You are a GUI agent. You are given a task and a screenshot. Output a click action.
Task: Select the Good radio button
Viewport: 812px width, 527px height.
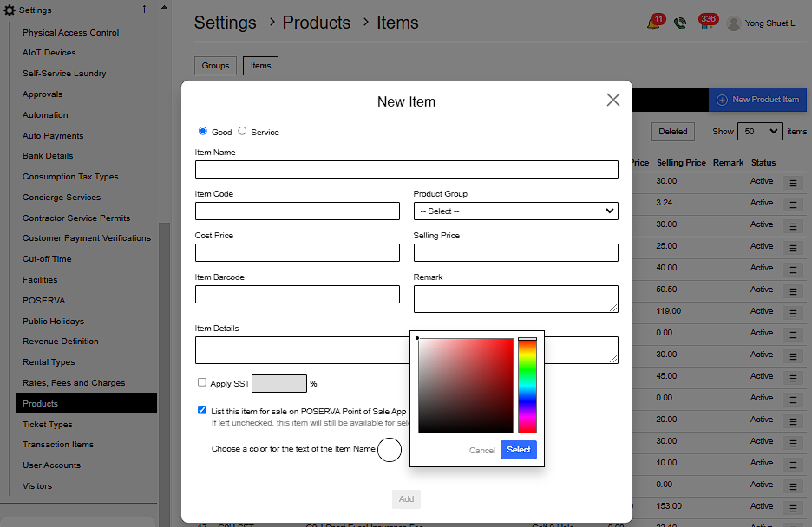(203, 131)
